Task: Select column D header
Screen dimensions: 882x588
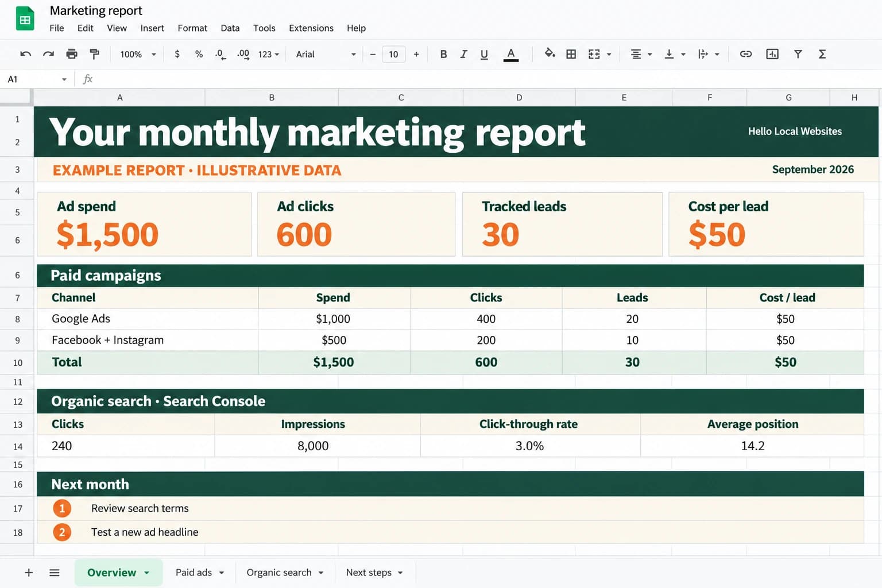Action: tap(519, 98)
